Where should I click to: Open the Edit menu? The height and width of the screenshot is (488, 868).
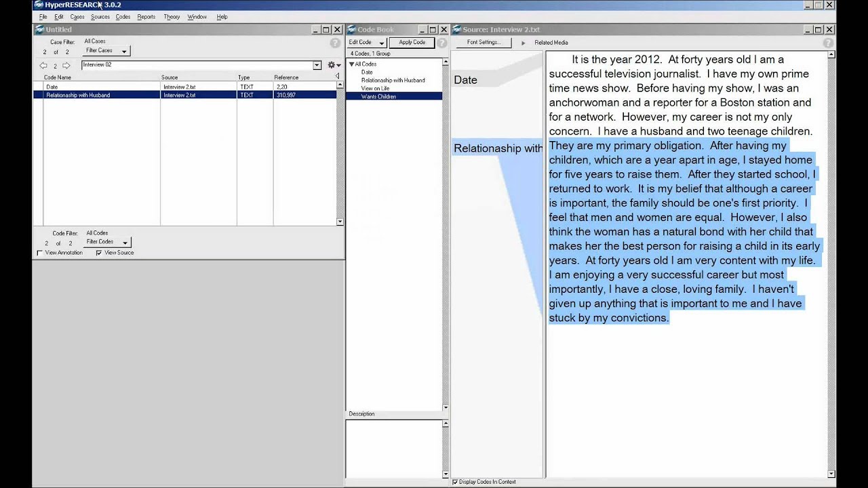(59, 17)
